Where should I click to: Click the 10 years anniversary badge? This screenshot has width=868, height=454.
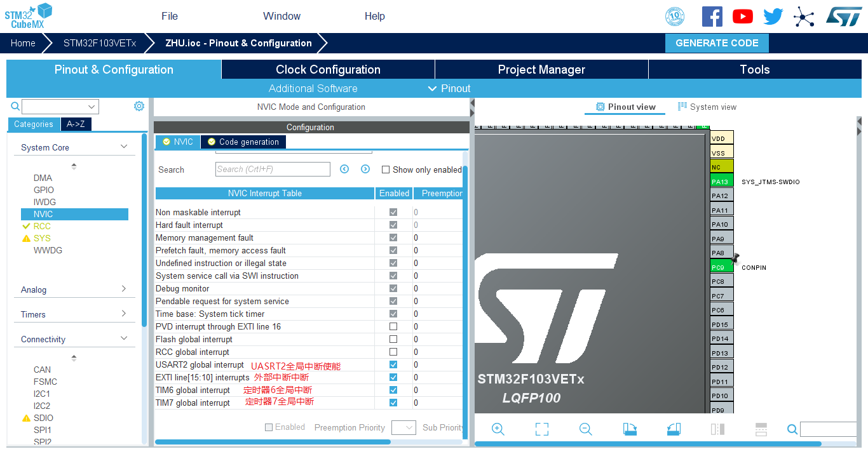[x=675, y=17]
